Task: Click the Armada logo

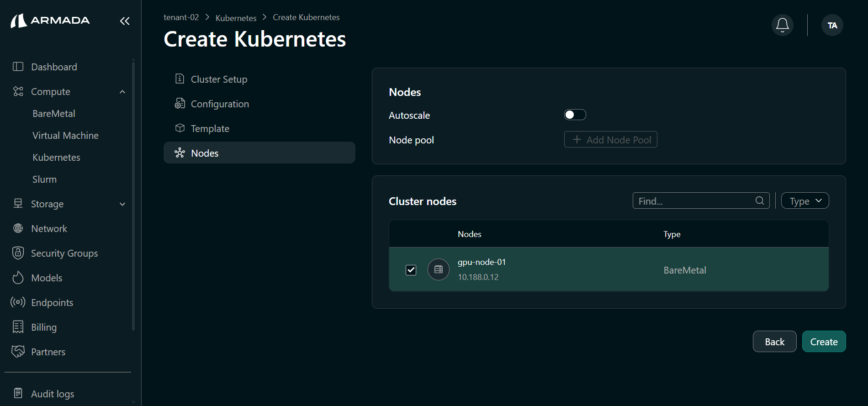Action: coord(50,21)
